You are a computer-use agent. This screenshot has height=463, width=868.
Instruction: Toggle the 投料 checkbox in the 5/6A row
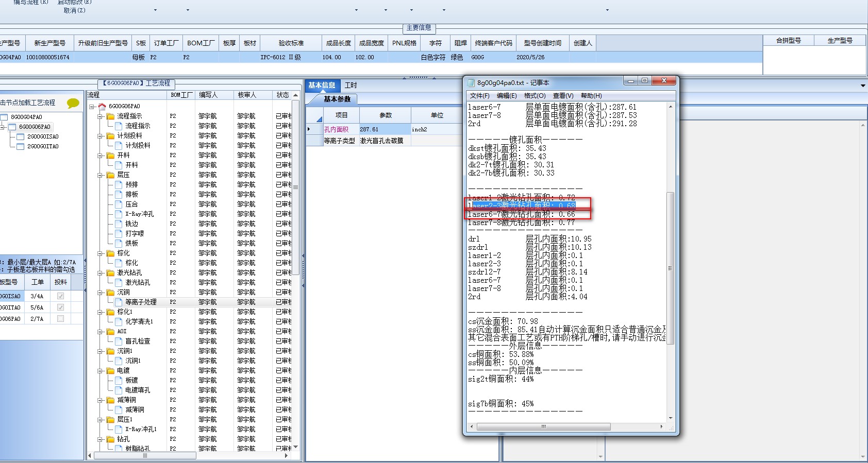pyautogui.click(x=60, y=307)
